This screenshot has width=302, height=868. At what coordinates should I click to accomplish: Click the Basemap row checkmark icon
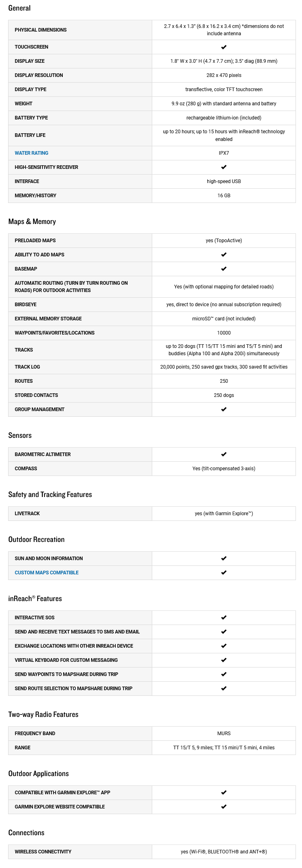click(x=224, y=269)
